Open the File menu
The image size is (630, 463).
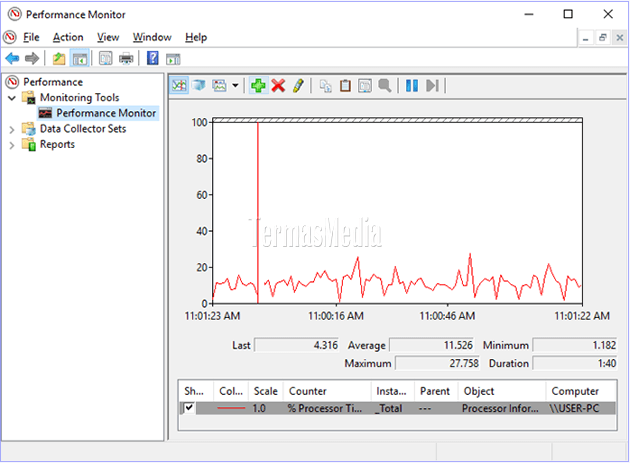coord(31,37)
